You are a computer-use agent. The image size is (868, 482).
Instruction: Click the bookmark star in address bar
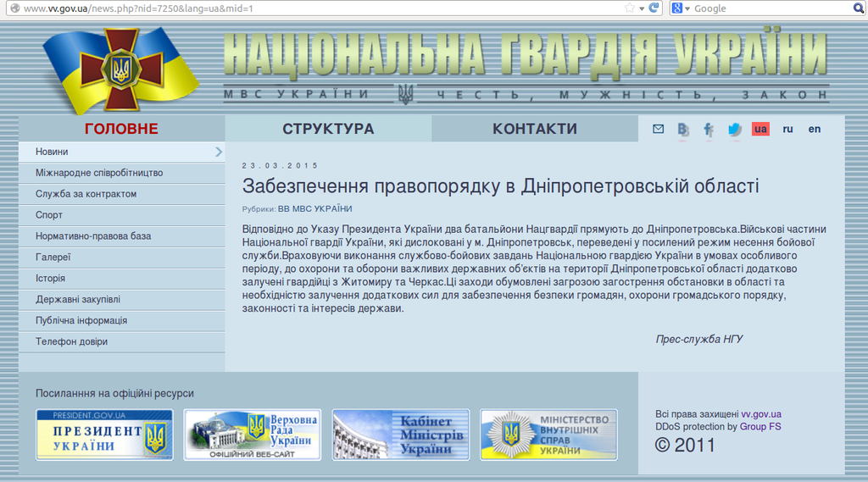pos(630,8)
